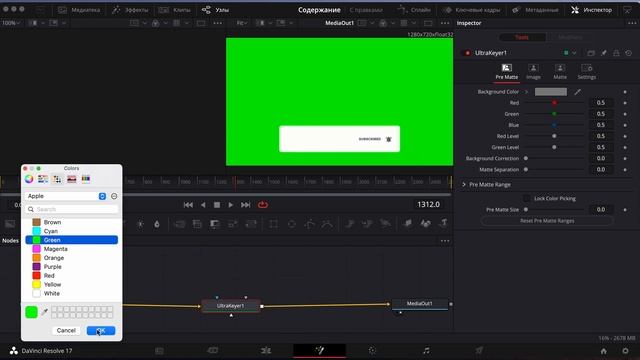The height and width of the screenshot is (360, 640).
Task: Open node editor options three dots
Action: tap(445, 241)
